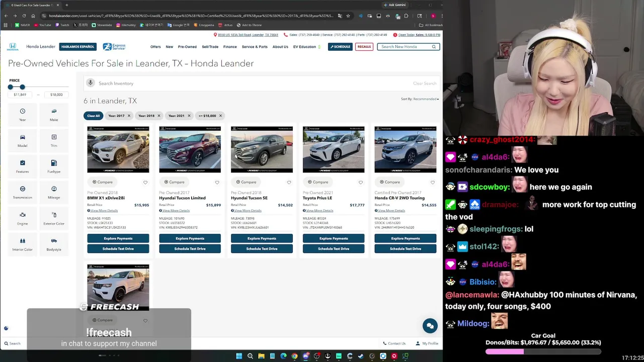Expand View More Details for Tucson SE

pos(247,211)
